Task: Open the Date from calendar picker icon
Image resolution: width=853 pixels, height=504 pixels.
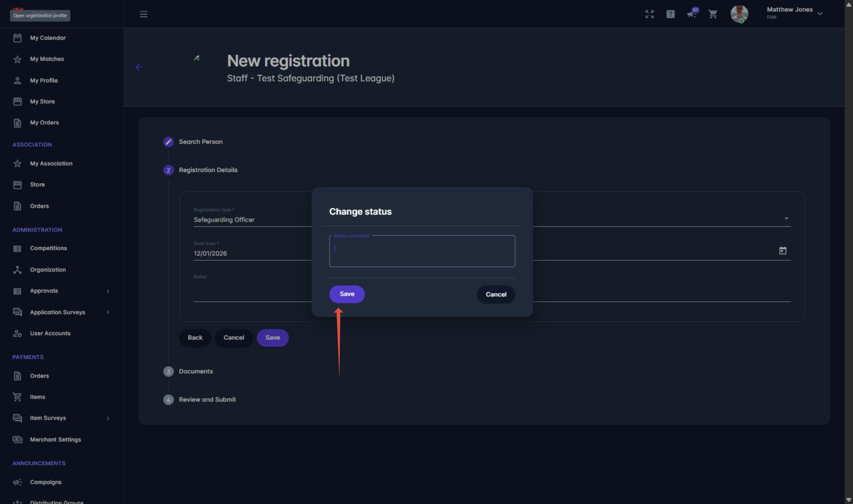Action: 782,251
